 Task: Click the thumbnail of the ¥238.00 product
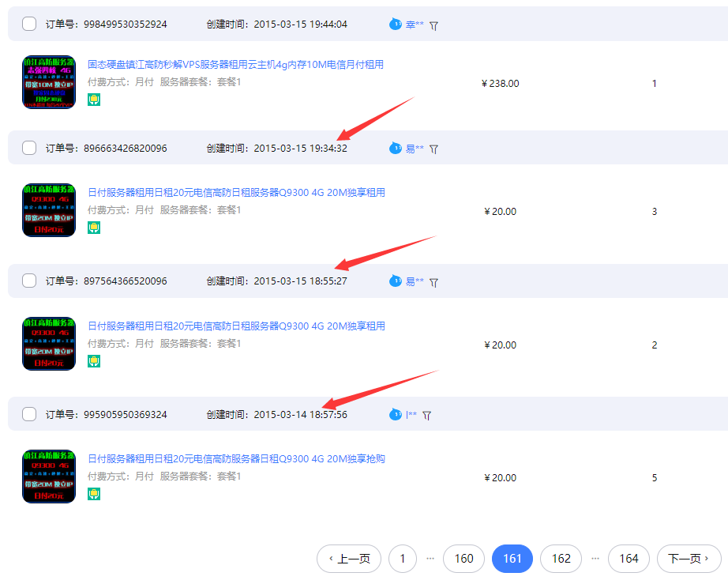click(49, 82)
